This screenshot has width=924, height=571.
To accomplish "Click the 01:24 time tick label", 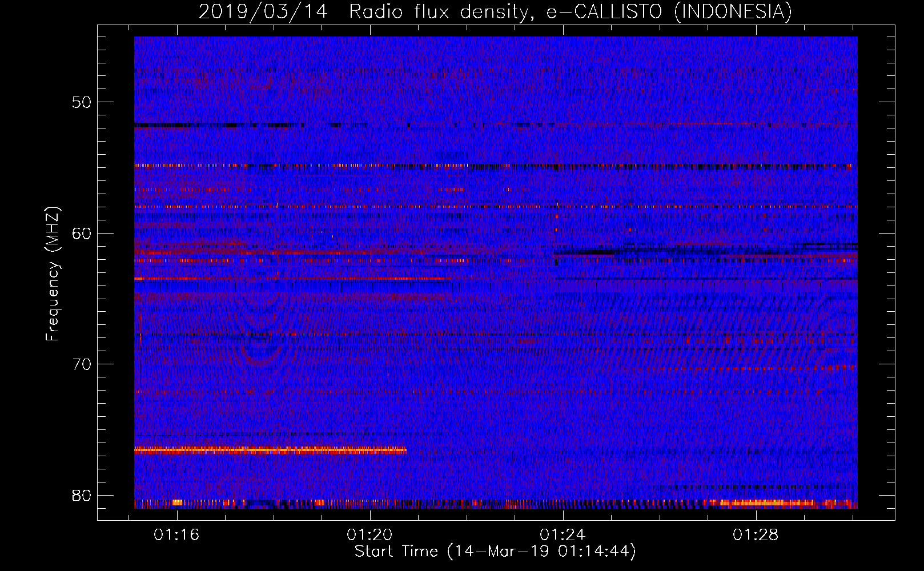I will coord(563,534).
